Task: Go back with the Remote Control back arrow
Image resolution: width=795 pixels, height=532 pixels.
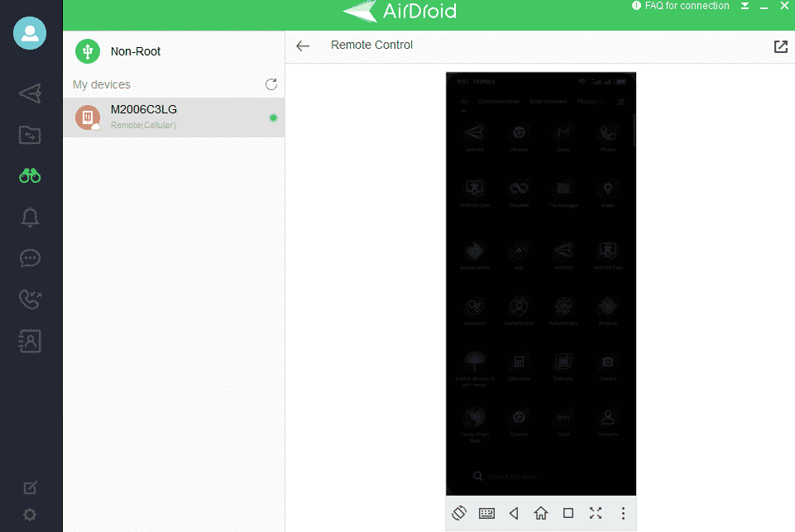Action: (303, 46)
